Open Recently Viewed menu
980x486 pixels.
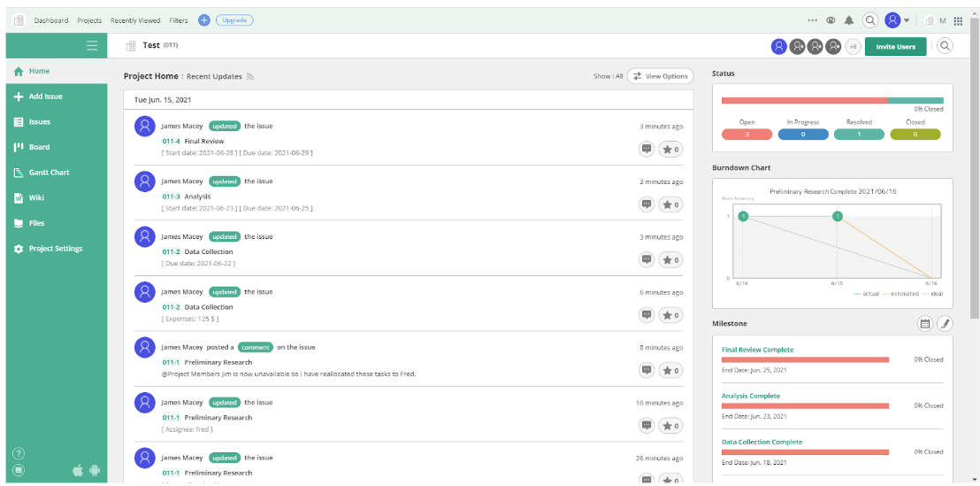coord(135,20)
